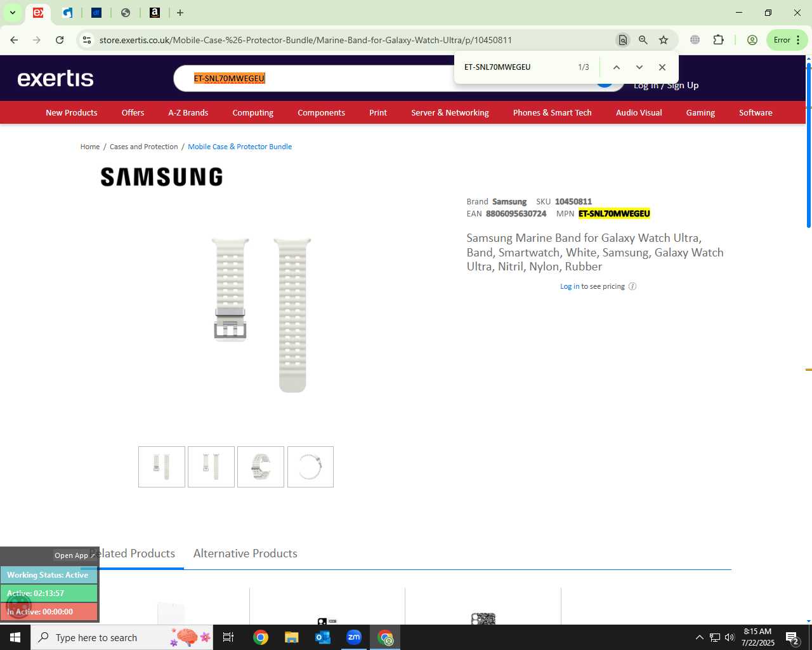Click the Error update button

[x=787, y=40]
